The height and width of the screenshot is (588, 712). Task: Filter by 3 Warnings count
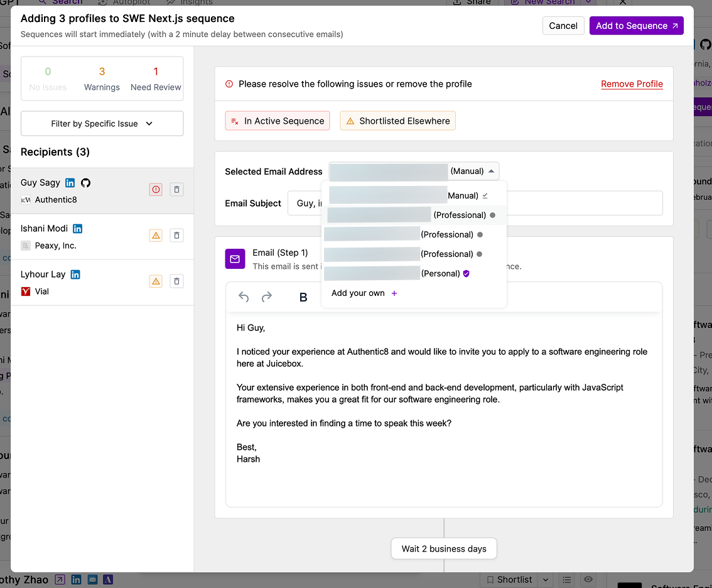[x=102, y=79]
